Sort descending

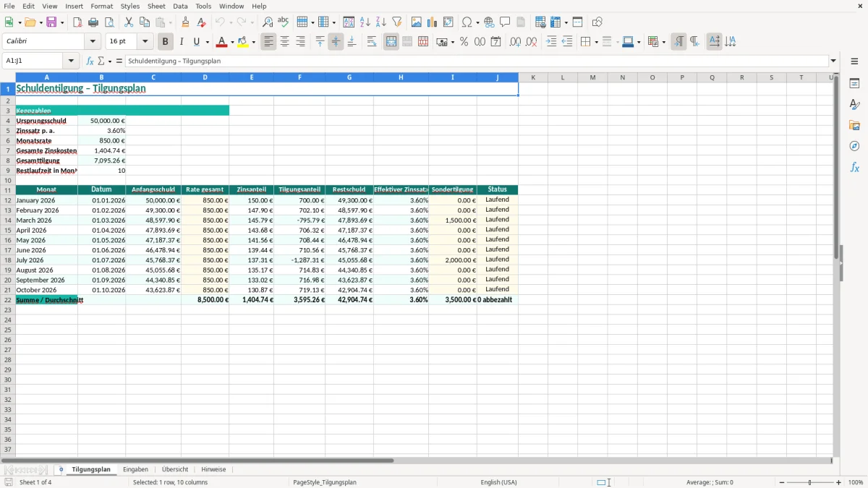coord(381,22)
